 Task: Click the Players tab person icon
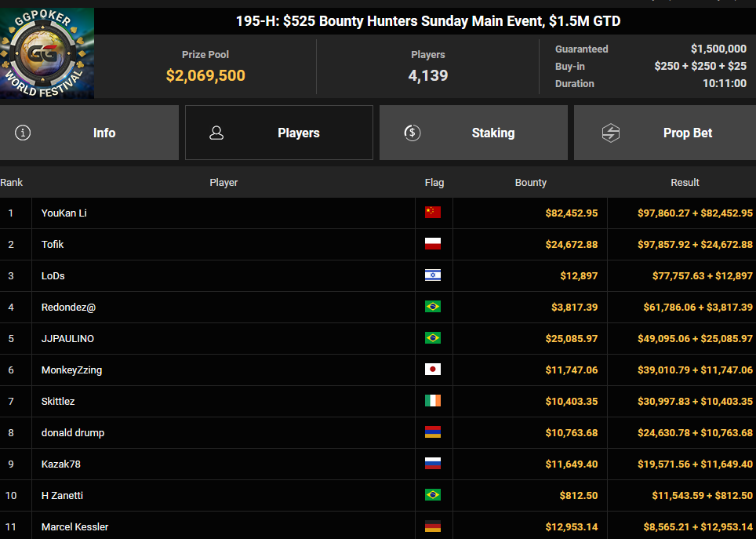pos(216,133)
